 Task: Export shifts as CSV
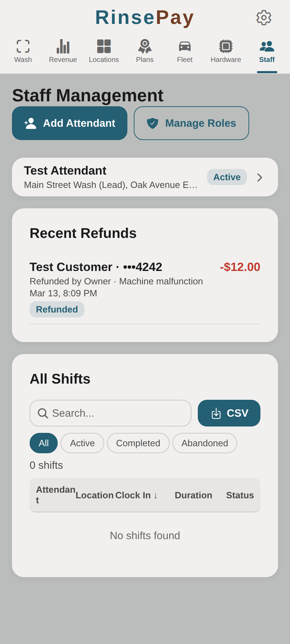point(229,413)
